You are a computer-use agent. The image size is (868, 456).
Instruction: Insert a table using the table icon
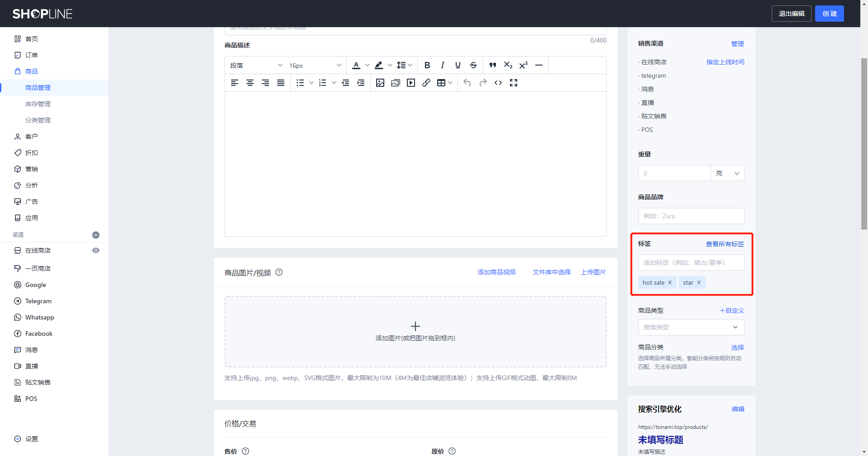(x=441, y=83)
